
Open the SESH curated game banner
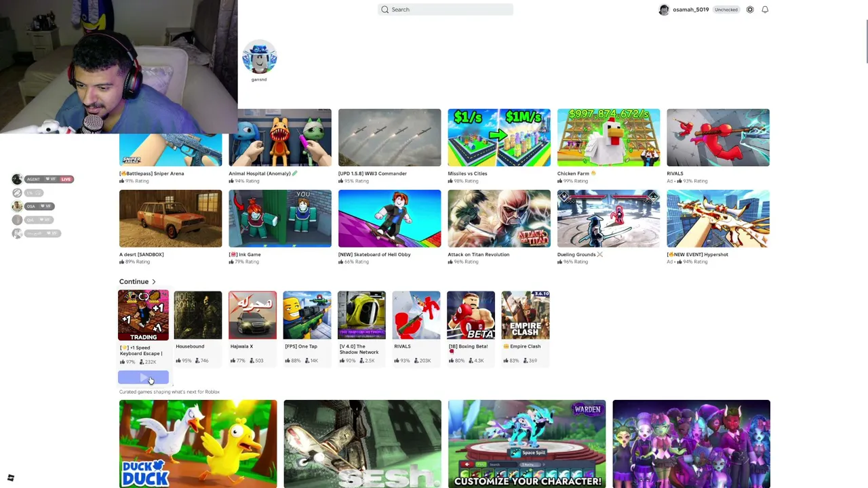point(362,444)
